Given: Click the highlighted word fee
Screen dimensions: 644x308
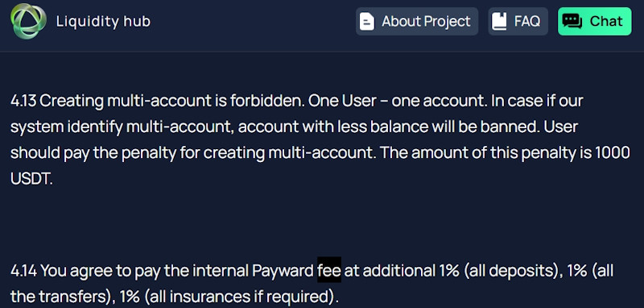Looking at the screenshot, I should (x=329, y=272).
